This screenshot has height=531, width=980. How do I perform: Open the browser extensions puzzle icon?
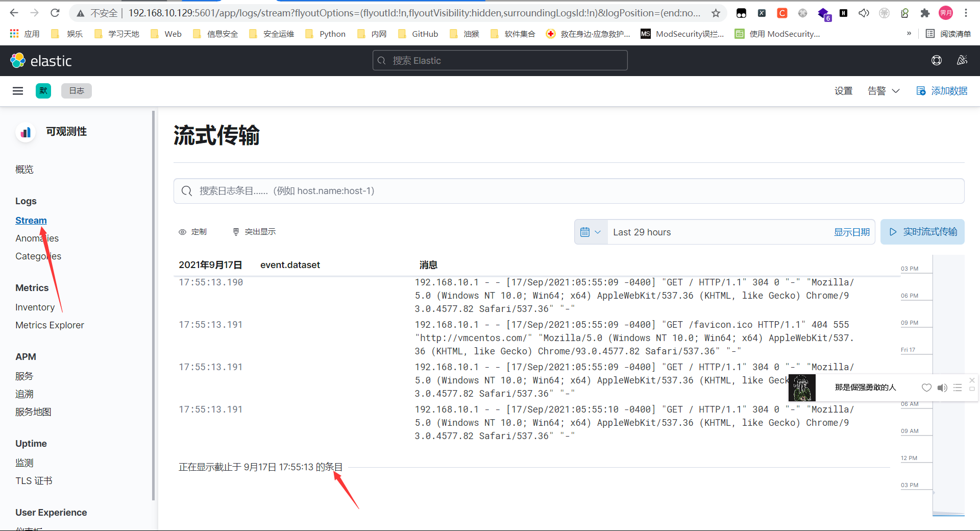click(925, 13)
